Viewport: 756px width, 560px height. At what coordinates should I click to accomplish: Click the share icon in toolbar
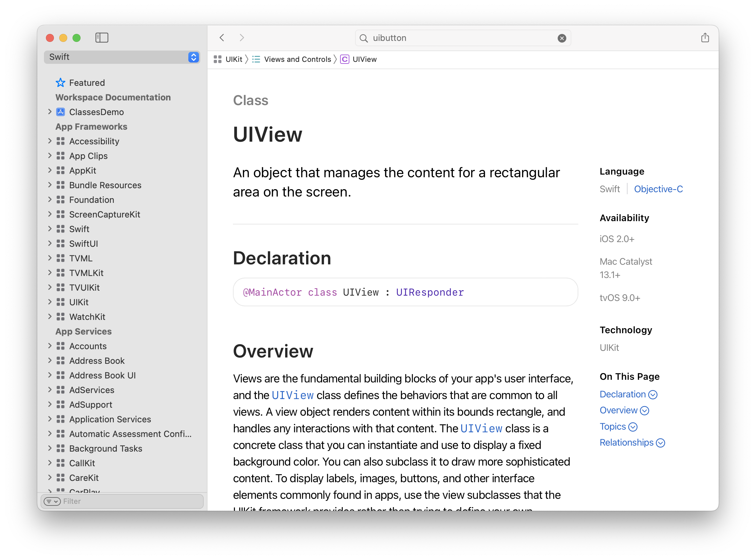[x=705, y=38]
